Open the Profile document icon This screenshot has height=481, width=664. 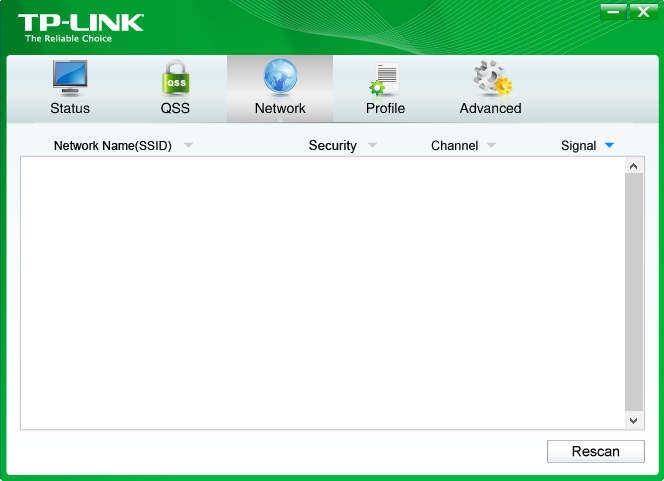click(x=385, y=79)
